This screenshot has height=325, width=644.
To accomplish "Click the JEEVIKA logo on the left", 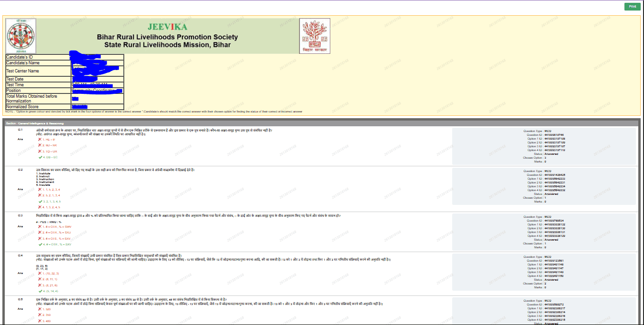I will click(20, 36).
